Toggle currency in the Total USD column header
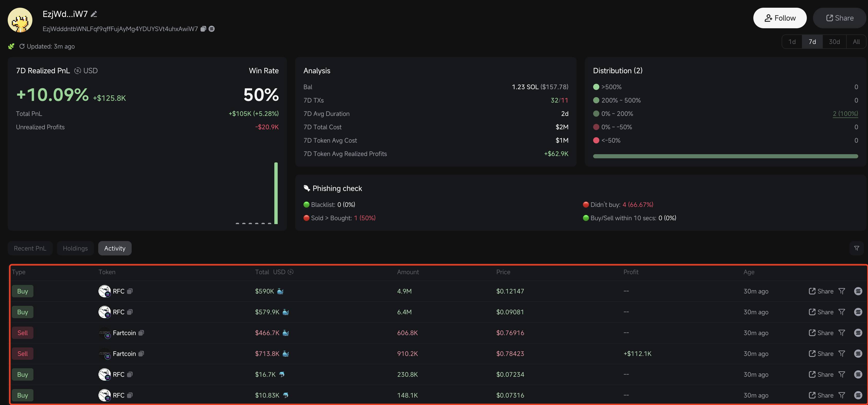 [x=291, y=272]
